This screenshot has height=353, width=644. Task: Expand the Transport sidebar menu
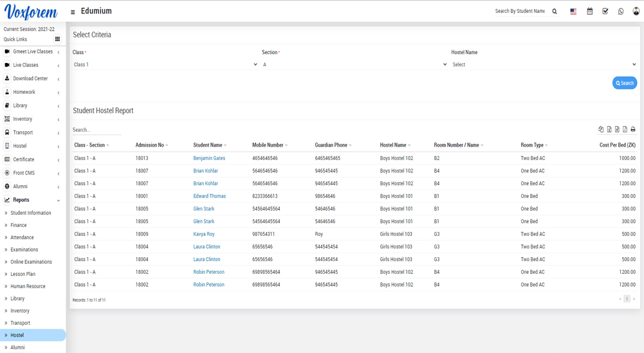click(32, 132)
